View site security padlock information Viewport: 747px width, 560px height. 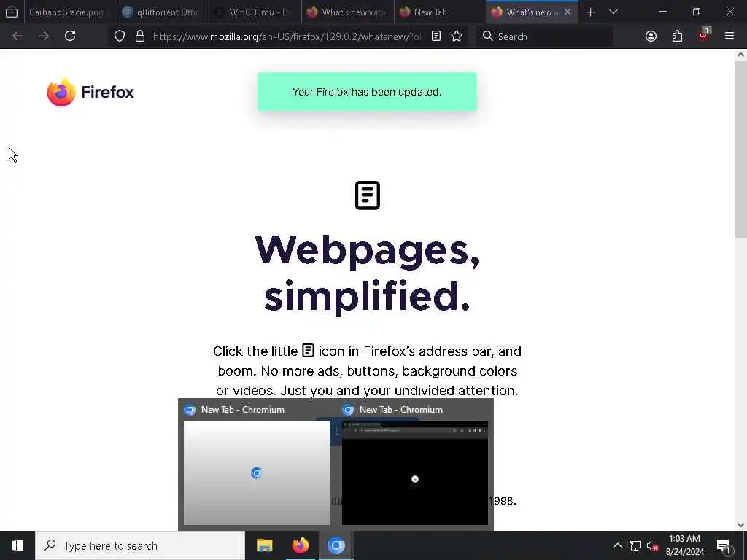(139, 36)
